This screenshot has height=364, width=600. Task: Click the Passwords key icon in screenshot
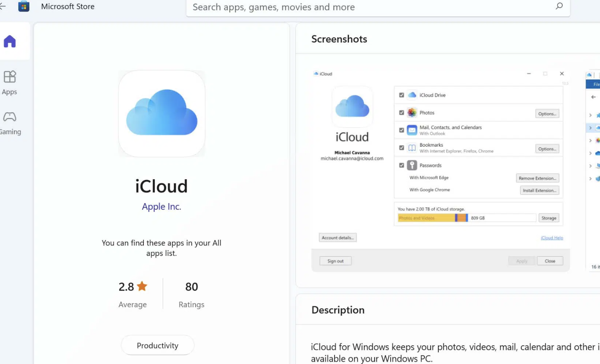(x=412, y=165)
